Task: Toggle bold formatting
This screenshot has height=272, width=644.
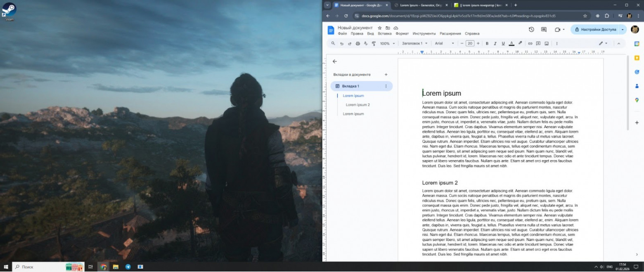Action: pos(487,43)
